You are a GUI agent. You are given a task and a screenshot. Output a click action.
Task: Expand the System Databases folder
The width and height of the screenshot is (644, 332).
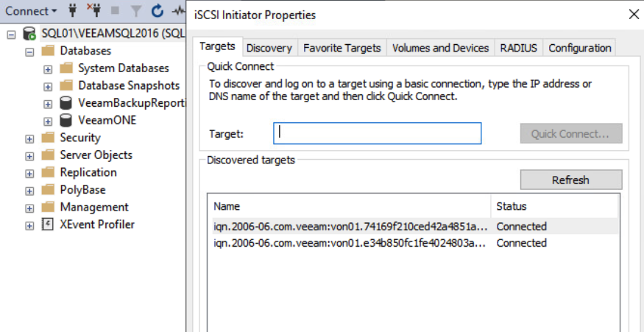click(x=48, y=68)
